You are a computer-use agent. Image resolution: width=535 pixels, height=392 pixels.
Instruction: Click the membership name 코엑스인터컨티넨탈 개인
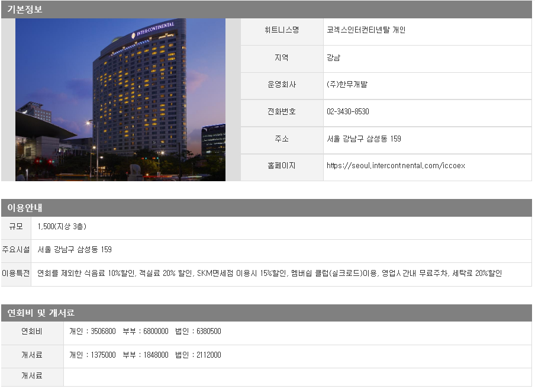tap(366, 30)
